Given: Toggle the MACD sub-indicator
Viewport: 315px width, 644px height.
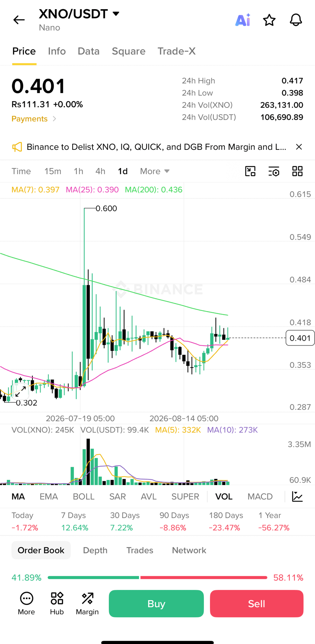Looking at the screenshot, I should tap(260, 496).
